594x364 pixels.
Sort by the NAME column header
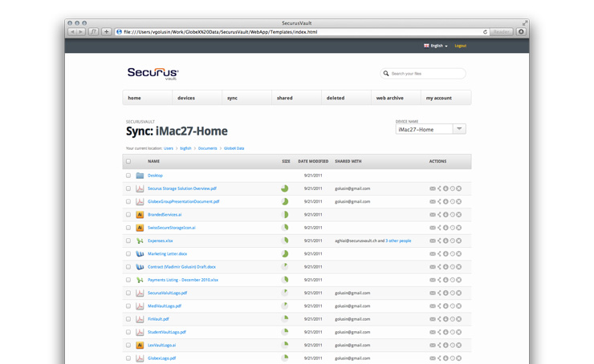(153, 161)
